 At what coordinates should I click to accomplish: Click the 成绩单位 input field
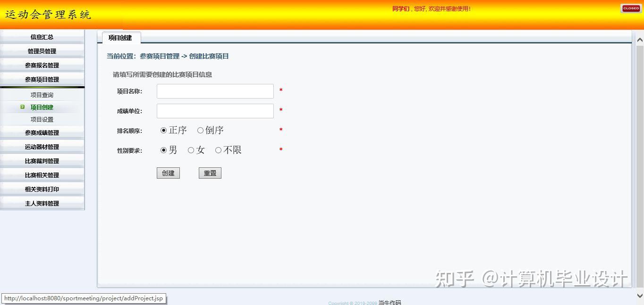(x=215, y=111)
